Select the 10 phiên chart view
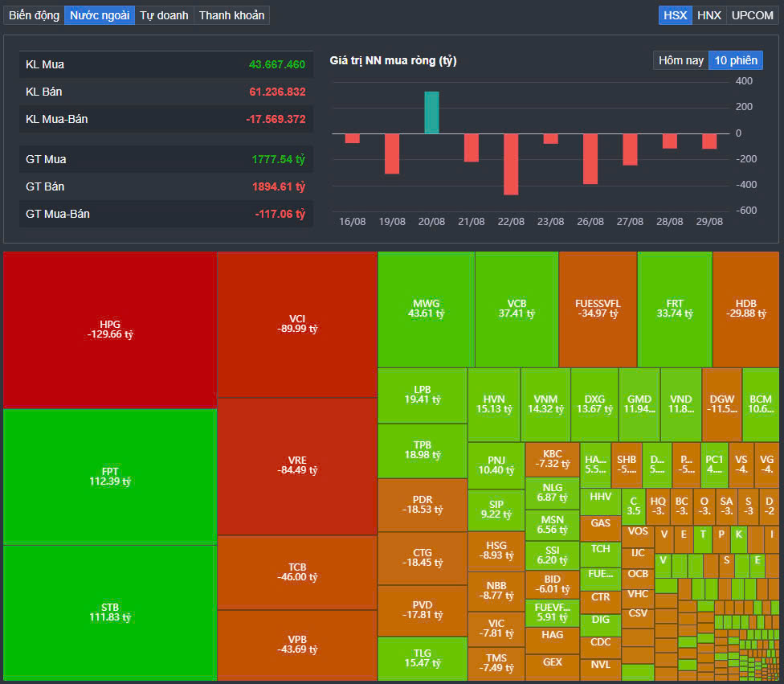Image resolution: width=784 pixels, height=684 pixels. [x=736, y=60]
